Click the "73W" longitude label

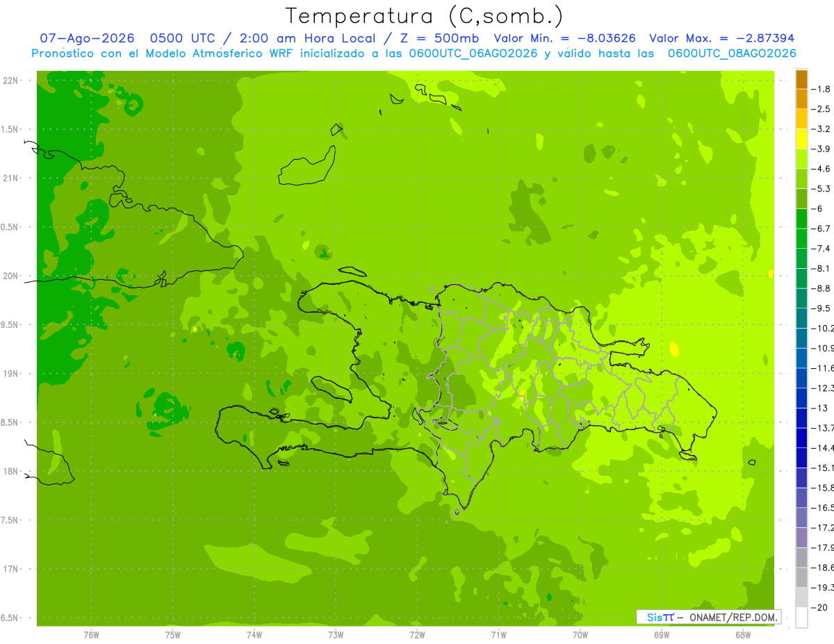pyautogui.click(x=336, y=634)
